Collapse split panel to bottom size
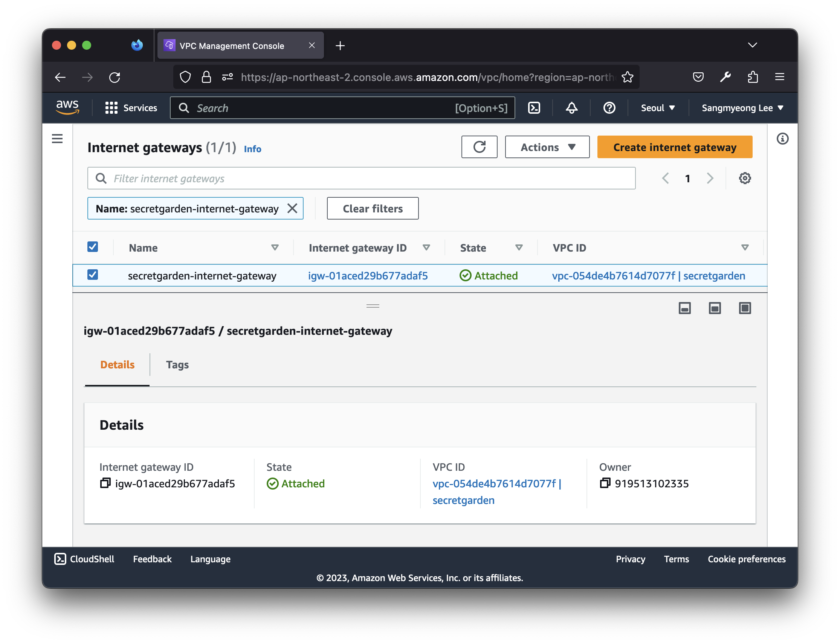The width and height of the screenshot is (840, 644). click(685, 308)
